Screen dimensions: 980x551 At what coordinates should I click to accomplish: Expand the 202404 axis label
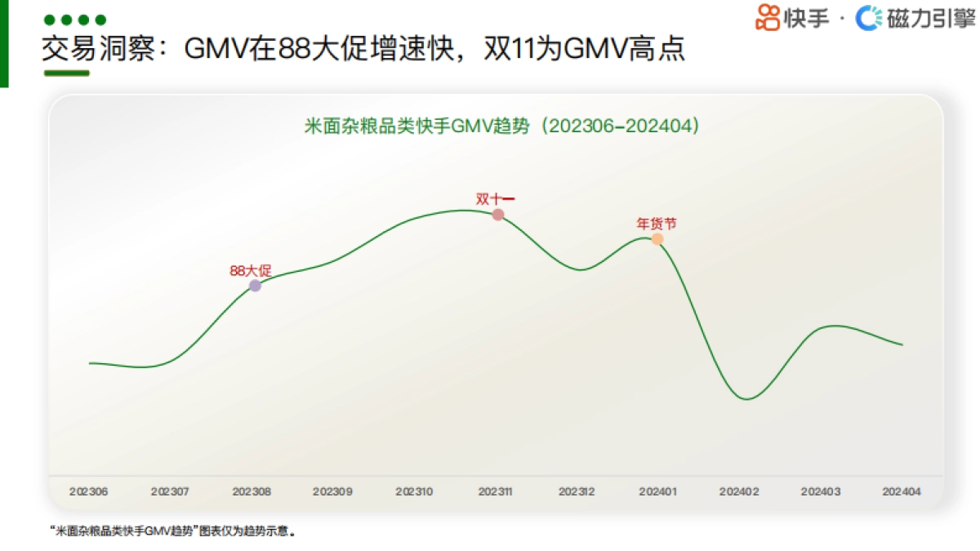point(902,491)
